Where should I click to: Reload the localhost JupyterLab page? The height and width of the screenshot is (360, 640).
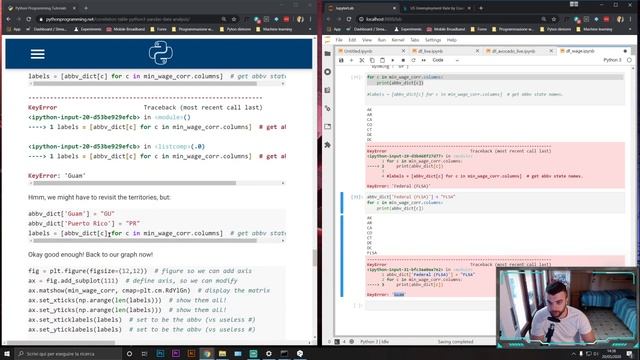point(349,19)
